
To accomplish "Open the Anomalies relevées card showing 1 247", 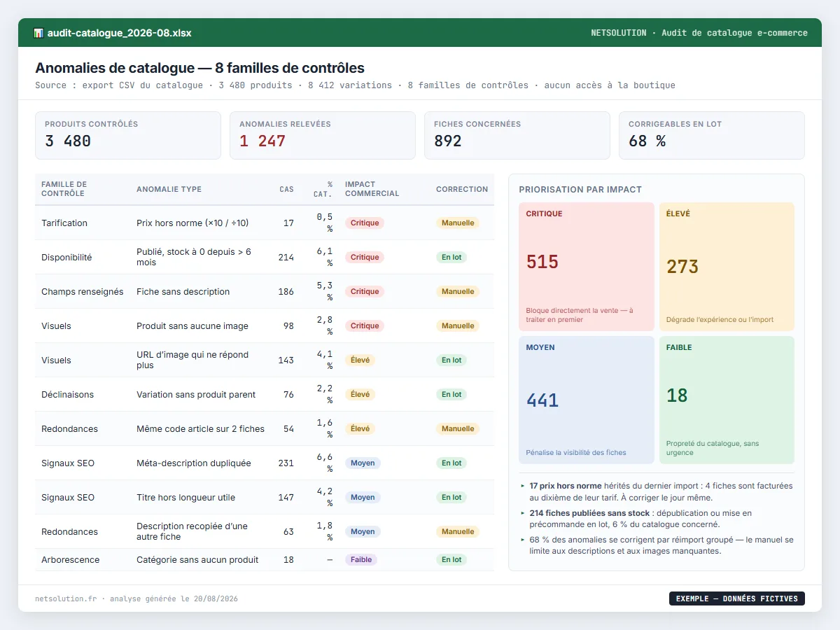I will (323, 135).
